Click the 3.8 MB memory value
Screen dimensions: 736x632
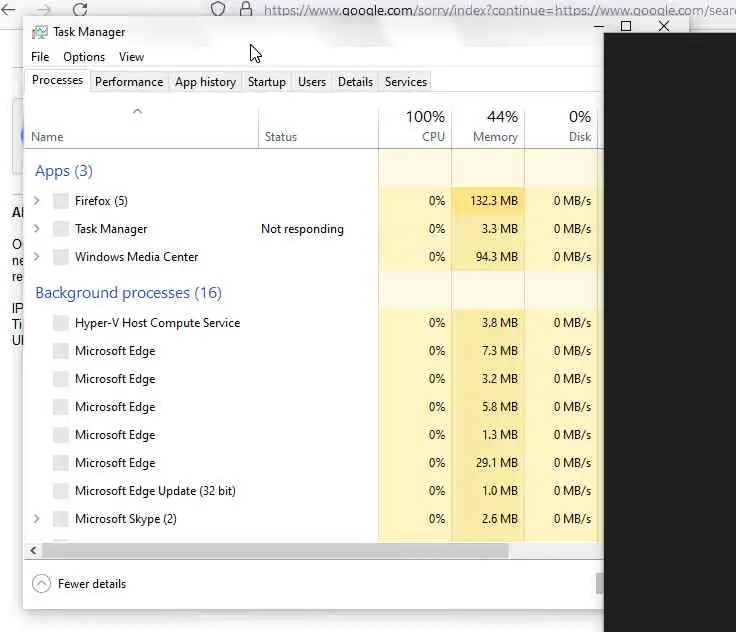point(499,323)
